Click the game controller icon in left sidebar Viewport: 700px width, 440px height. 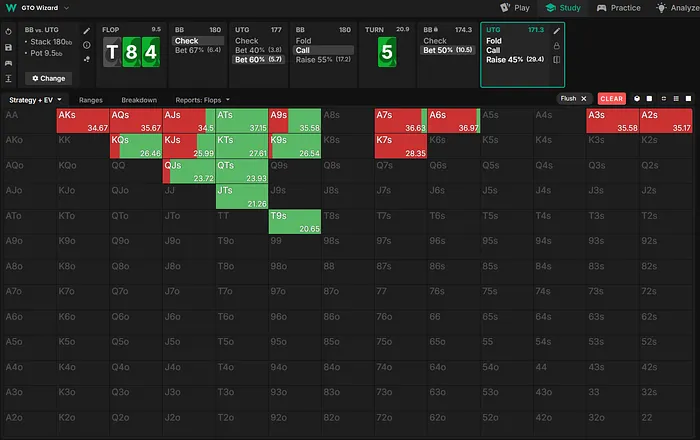point(8,62)
